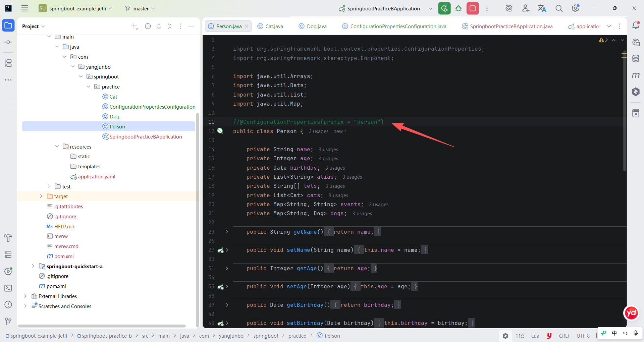Collapse the practice package node

coord(89,87)
